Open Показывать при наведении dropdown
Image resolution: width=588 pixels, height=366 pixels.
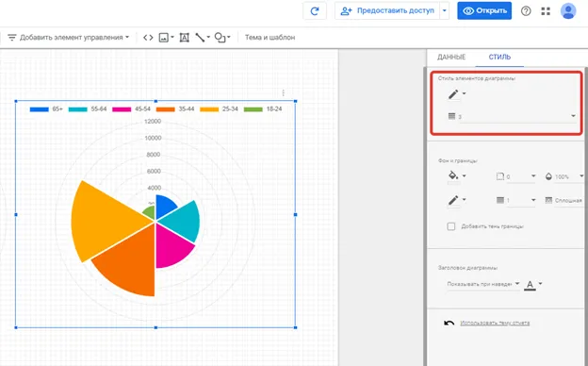click(483, 284)
